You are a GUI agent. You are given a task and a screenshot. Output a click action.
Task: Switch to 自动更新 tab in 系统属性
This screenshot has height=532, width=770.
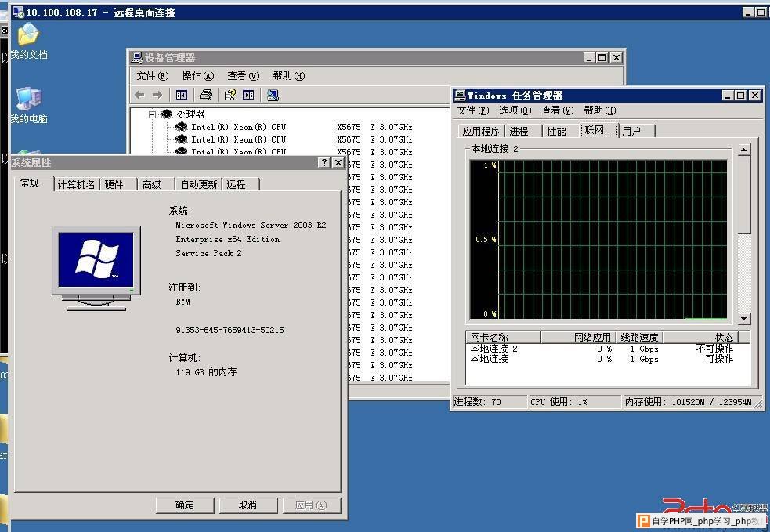coord(198,185)
